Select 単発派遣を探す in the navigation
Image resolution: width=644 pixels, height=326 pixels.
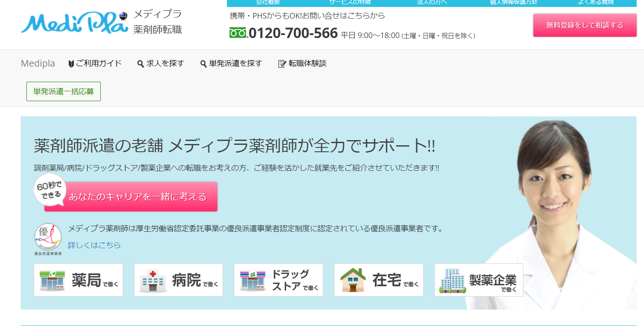[x=231, y=64]
